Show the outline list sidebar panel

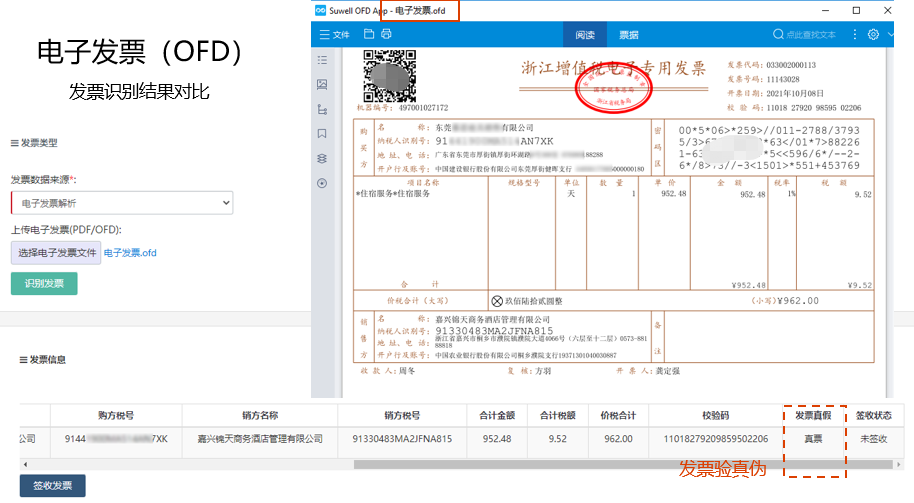coord(322,60)
